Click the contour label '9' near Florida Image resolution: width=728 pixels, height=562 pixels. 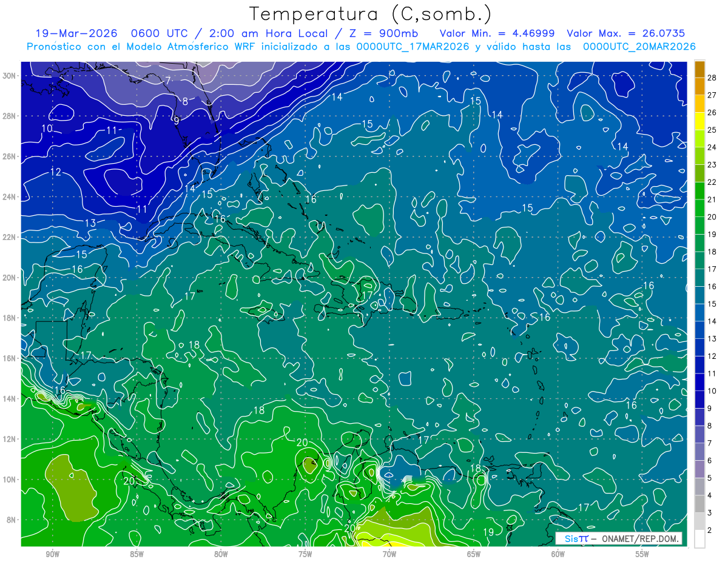[177, 121]
